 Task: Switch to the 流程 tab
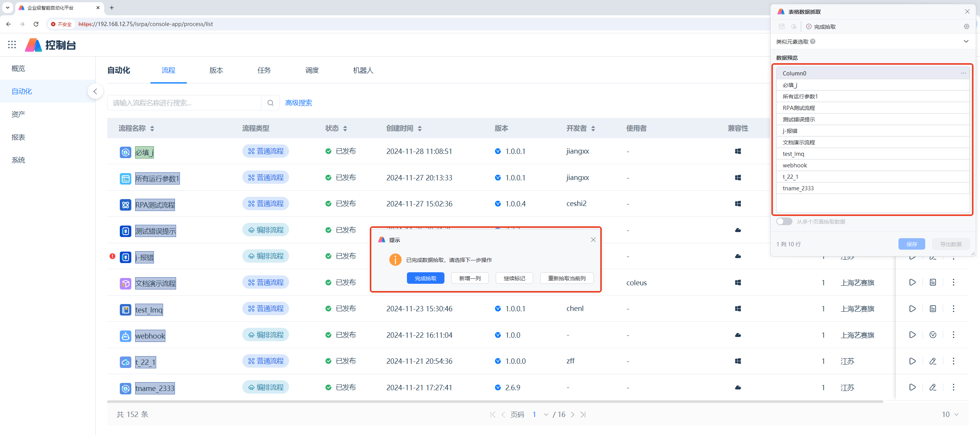point(168,70)
